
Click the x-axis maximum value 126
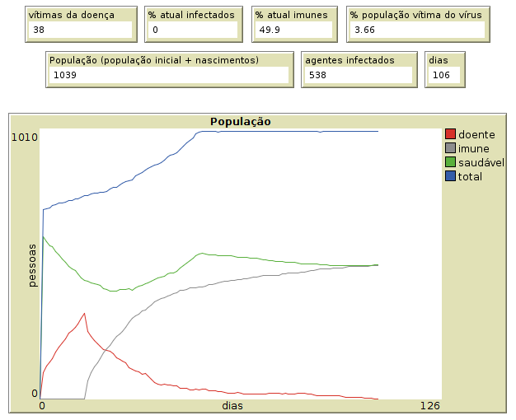(430, 405)
